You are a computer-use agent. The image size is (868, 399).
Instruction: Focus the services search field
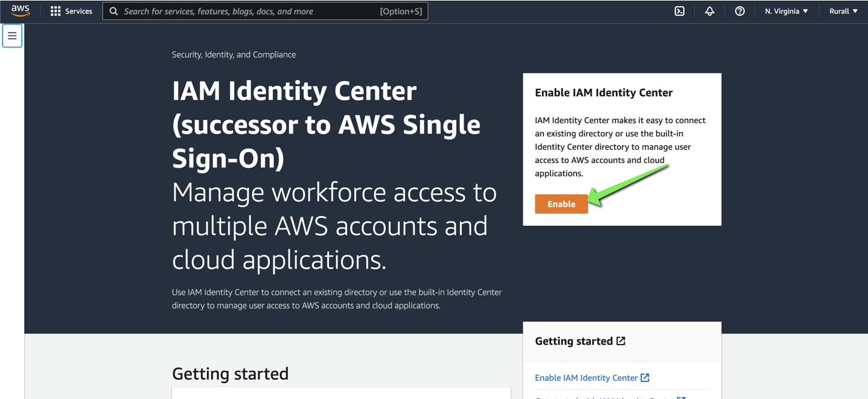coord(266,11)
